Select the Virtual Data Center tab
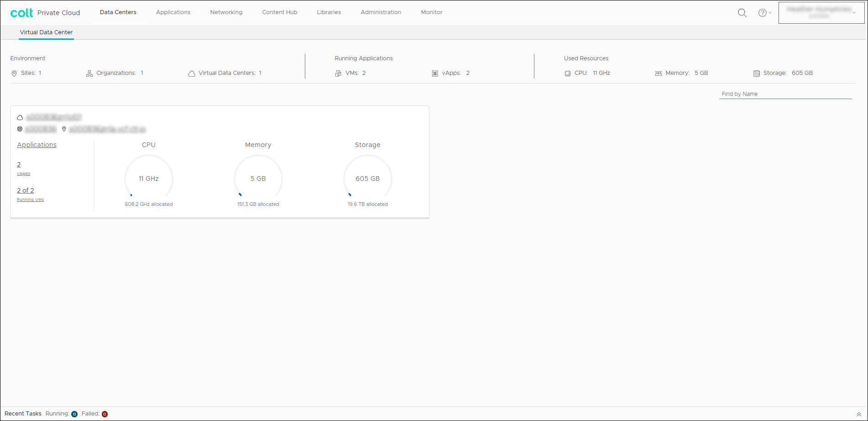 click(46, 32)
